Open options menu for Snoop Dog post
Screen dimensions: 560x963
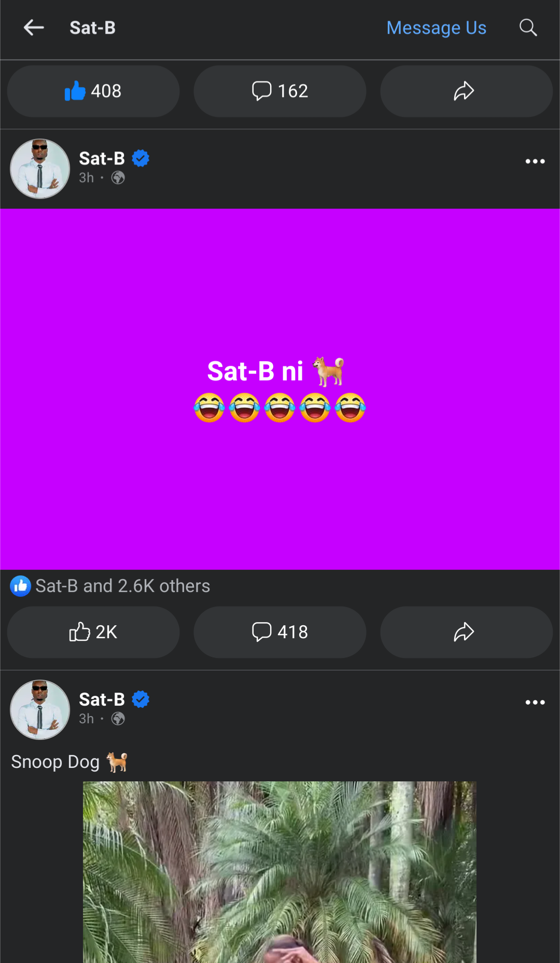(535, 703)
